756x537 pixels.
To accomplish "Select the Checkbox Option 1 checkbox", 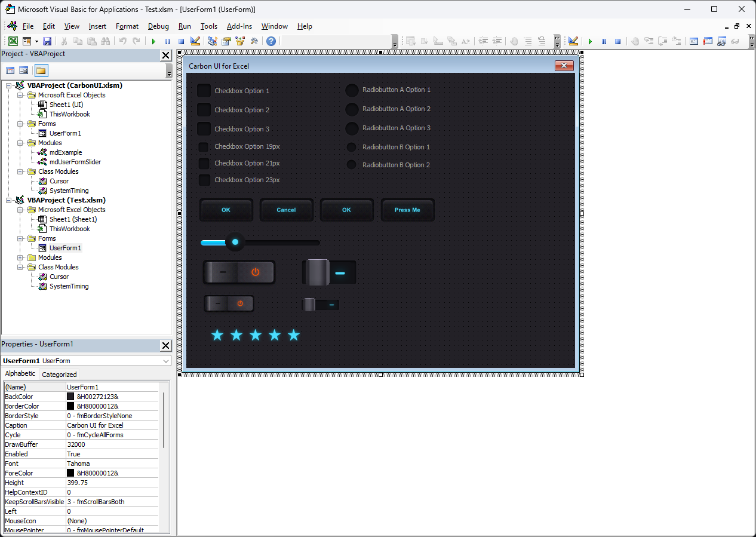I will (x=204, y=91).
